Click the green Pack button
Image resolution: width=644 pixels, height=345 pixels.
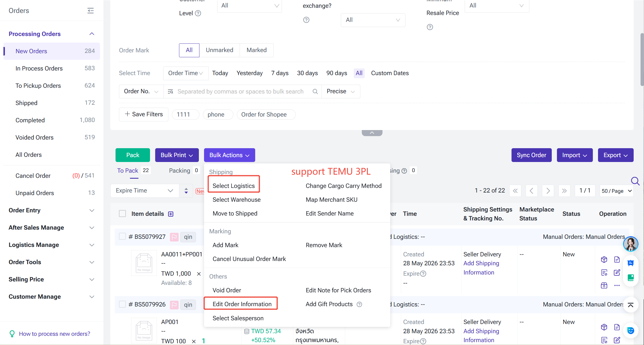133,155
